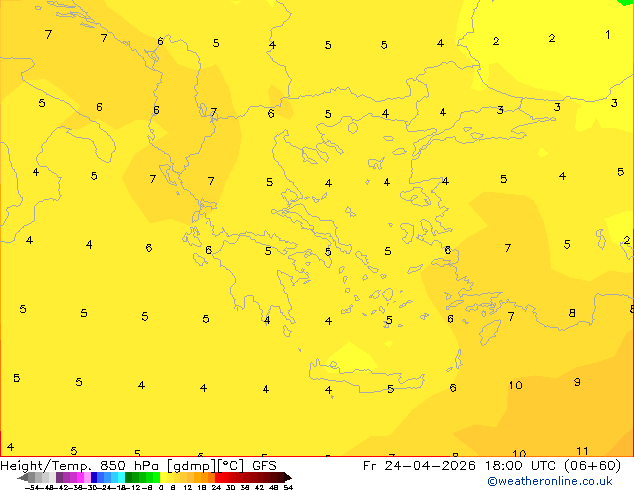Image resolution: width=634 pixels, height=490 pixels.
Task: Click the "GFS" model label
Action: coord(264,466)
